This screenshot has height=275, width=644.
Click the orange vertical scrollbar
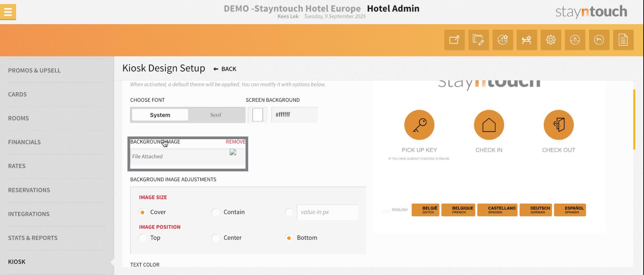pos(634,119)
